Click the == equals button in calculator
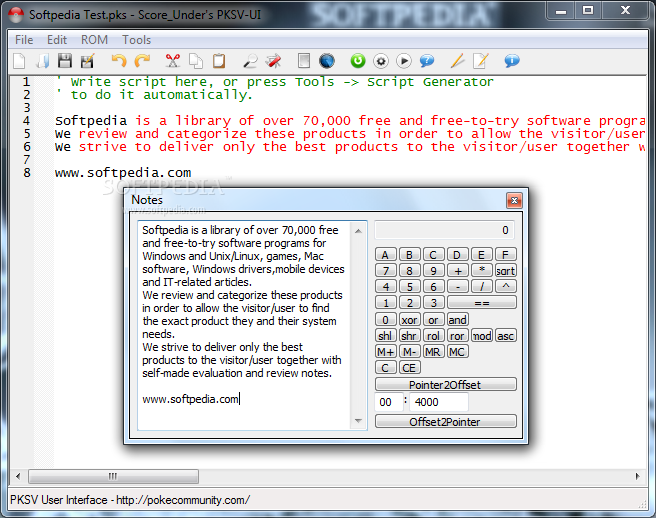 [x=482, y=303]
